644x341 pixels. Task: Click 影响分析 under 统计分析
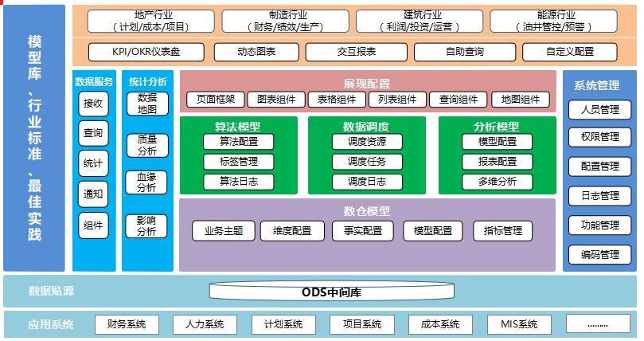146,226
